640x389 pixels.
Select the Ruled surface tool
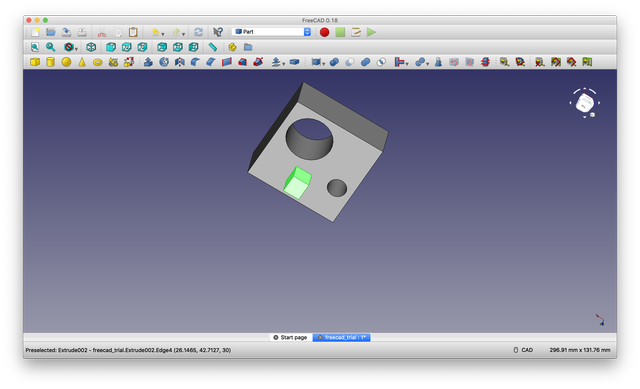[227, 62]
